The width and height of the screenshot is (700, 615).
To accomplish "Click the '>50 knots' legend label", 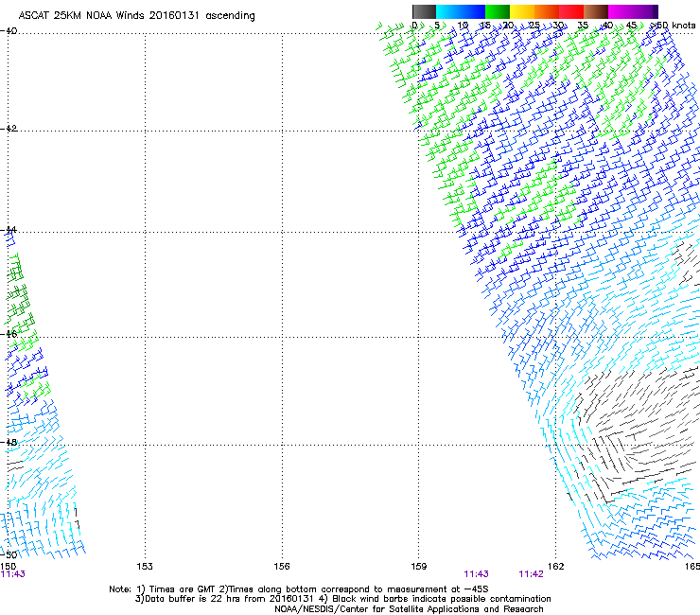I will point(673,26).
